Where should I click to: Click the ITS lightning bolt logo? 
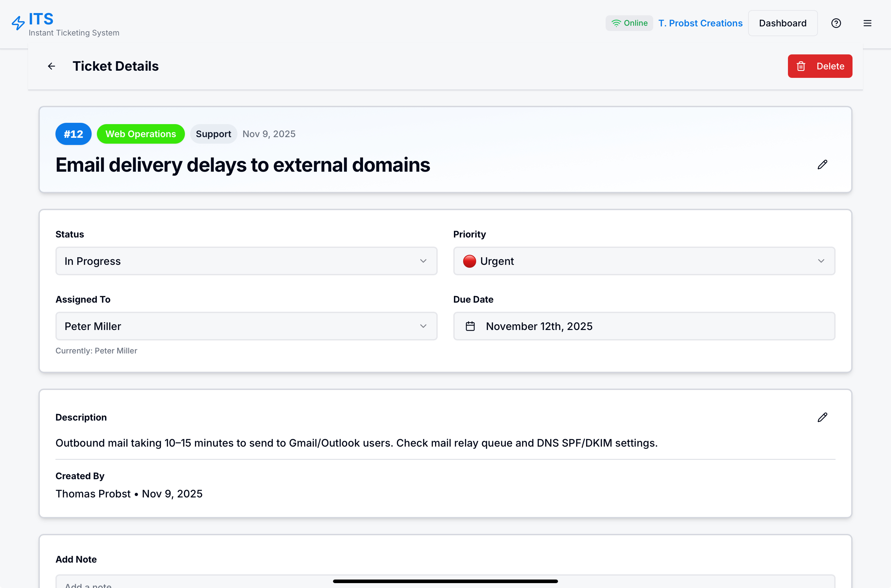click(18, 23)
